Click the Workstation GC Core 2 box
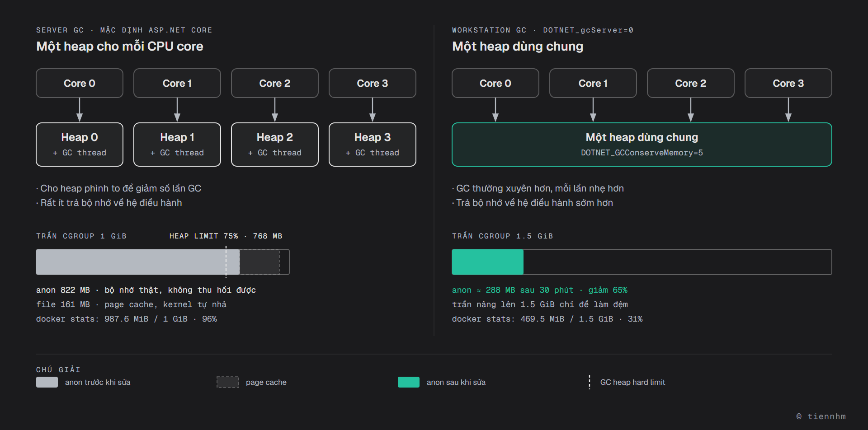The height and width of the screenshot is (430, 868). tap(691, 83)
